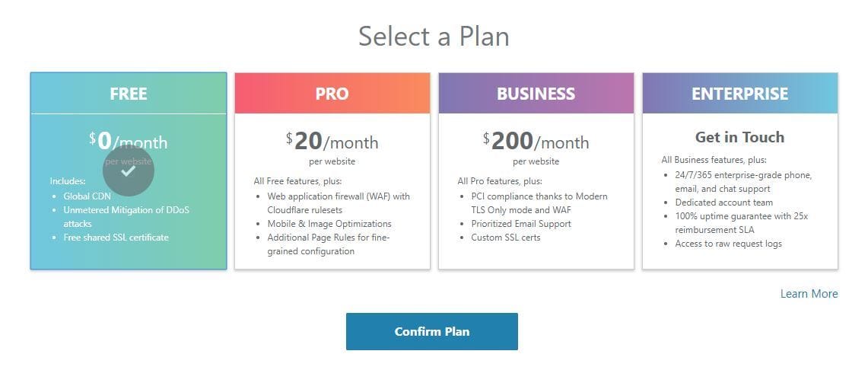Screen dimensions: 868x370
Task: Click the Dedicated account team feature
Action: [723, 203]
